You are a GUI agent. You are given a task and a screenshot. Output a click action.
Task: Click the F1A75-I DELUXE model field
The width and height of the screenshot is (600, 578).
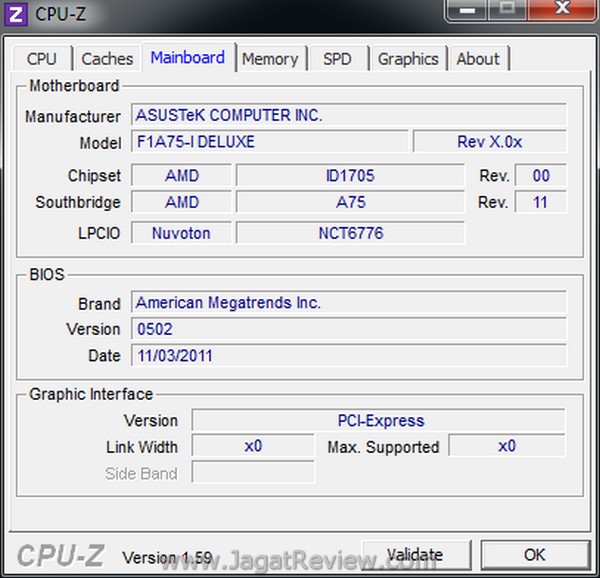pos(269,142)
